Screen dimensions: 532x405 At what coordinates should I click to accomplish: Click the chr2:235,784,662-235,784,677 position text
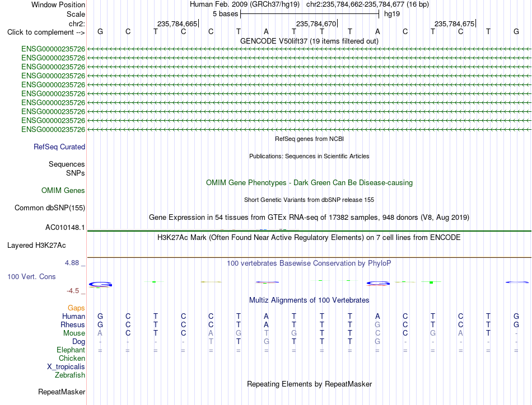367,4
